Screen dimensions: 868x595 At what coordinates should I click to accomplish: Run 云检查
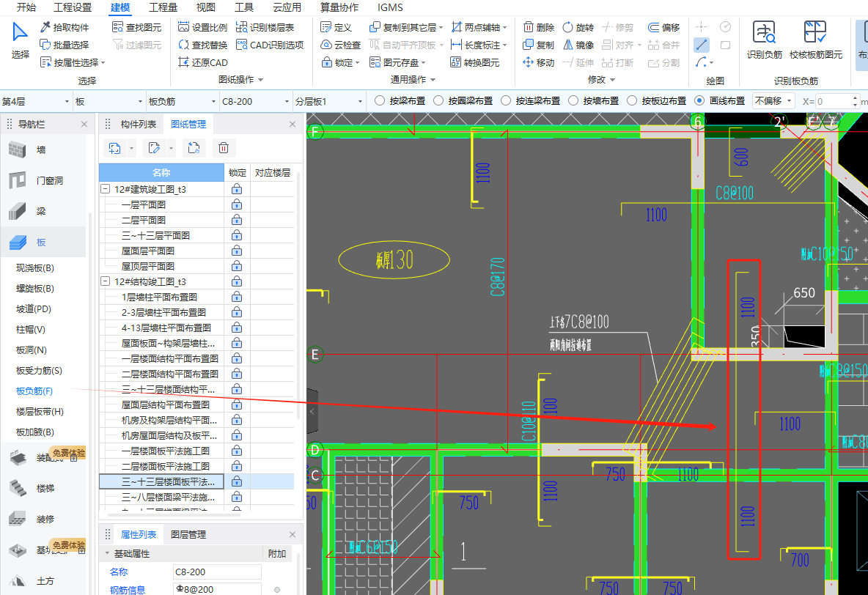pos(340,45)
